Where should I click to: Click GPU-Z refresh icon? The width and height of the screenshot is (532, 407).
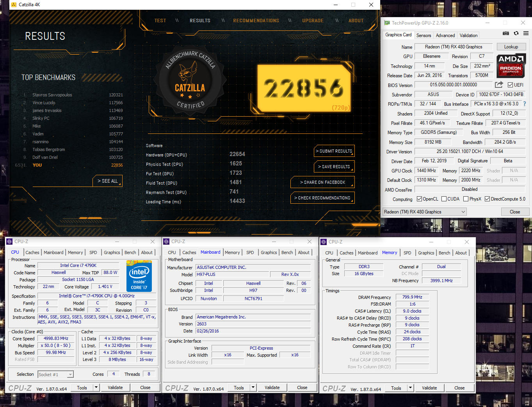coord(516,34)
